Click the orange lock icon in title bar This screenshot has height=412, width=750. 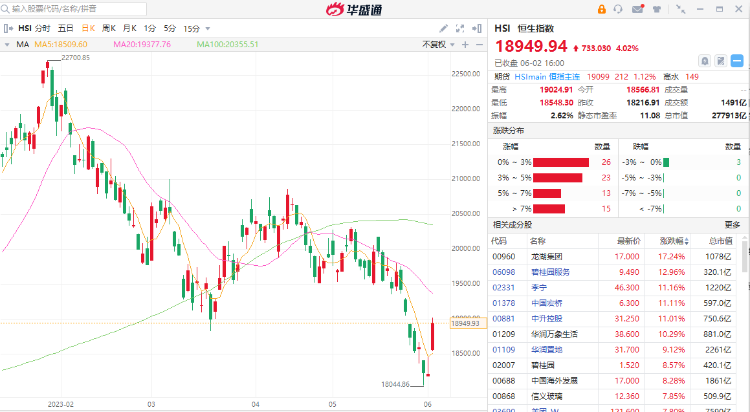pos(601,9)
